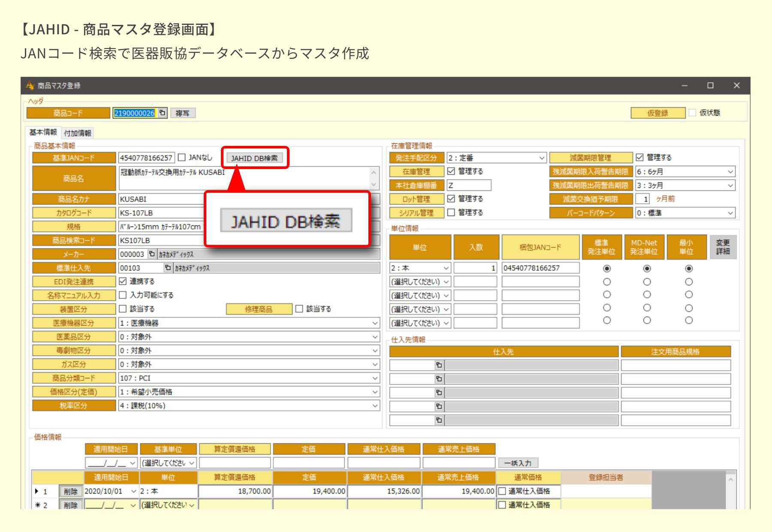
Task: Enable シリアル管理 管理する checkbox
Action: pos(451,212)
